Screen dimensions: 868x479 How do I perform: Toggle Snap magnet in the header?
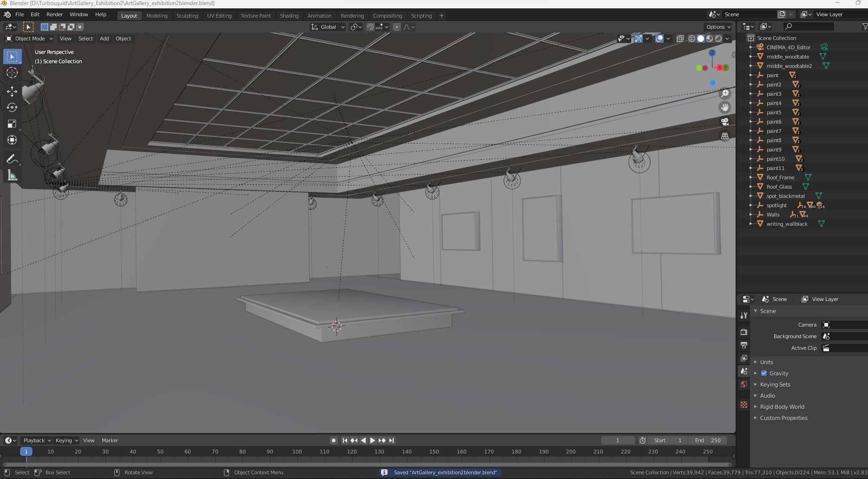pyautogui.click(x=370, y=27)
